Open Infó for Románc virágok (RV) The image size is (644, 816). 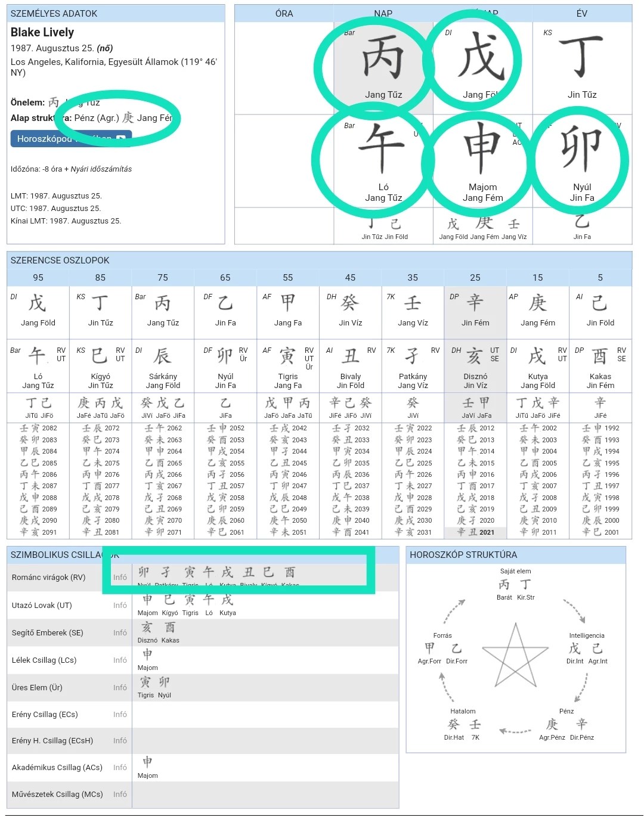tap(120, 577)
